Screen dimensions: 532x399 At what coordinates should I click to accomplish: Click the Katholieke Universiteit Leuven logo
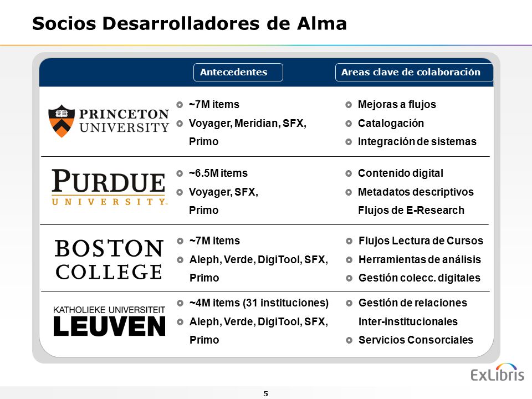pyautogui.click(x=109, y=321)
